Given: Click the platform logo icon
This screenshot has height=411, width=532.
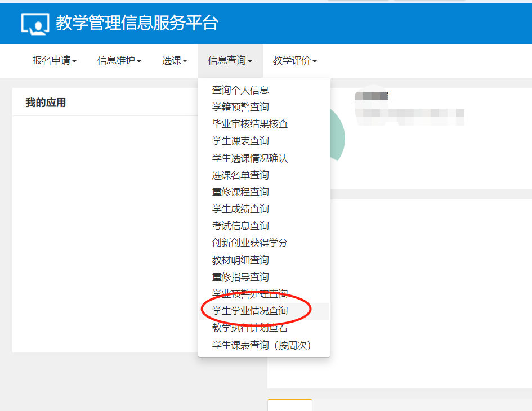Looking at the screenshot, I should pos(35,24).
